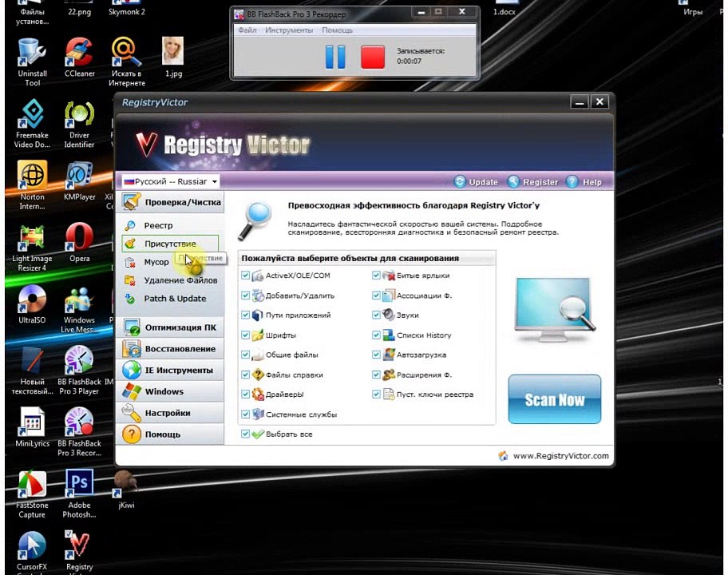Open the www.RegistryVictor.com link
This screenshot has height=575, width=728.
(x=560, y=456)
